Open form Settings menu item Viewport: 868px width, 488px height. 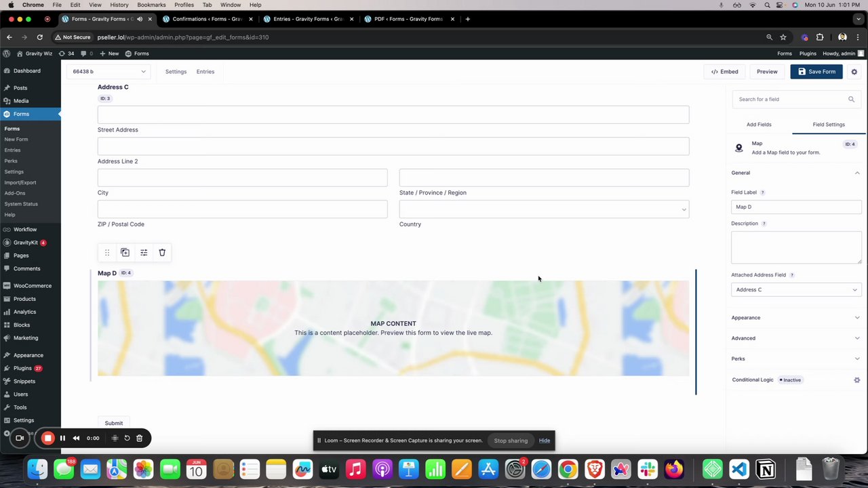176,71
